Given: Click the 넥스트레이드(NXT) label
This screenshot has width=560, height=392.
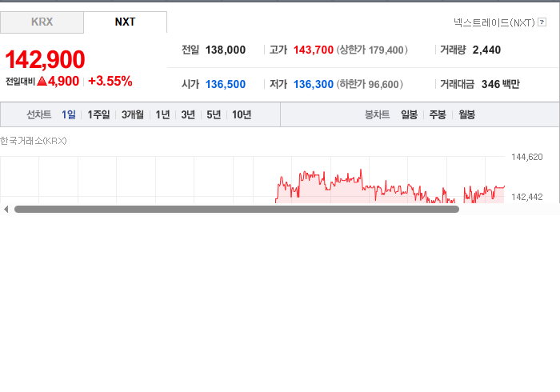Looking at the screenshot, I should tap(494, 22).
